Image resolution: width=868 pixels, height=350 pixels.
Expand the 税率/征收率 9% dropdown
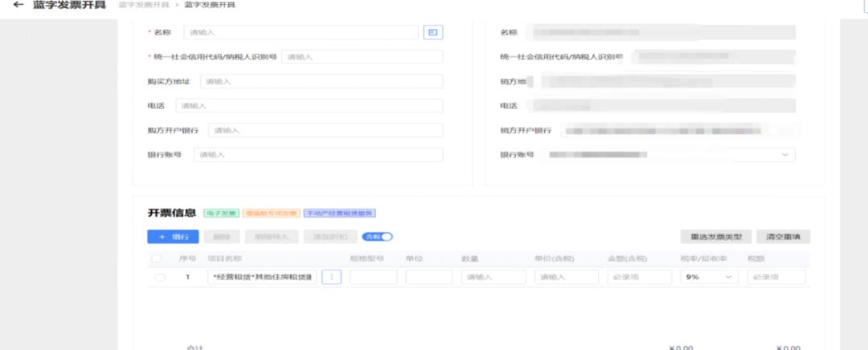pyautogui.click(x=709, y=277)
